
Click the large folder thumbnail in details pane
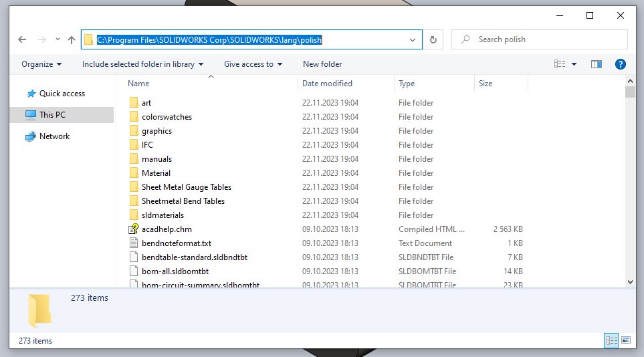[40, 311]
